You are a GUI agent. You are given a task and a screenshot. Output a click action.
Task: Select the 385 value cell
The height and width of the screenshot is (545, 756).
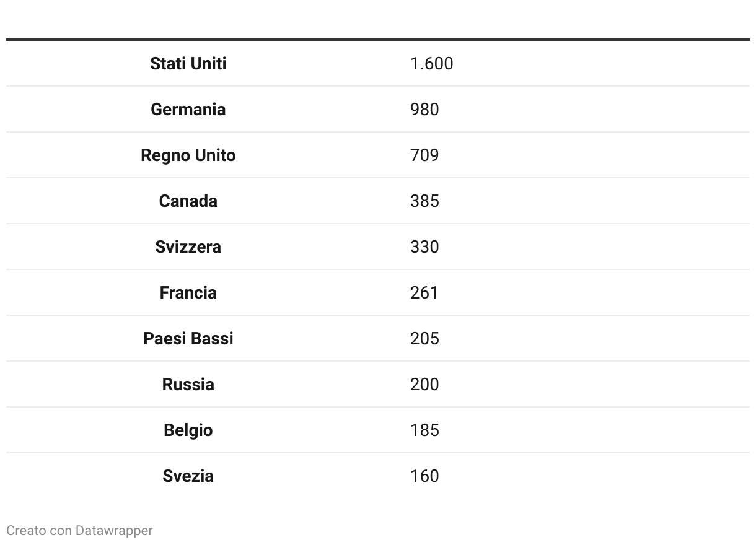tap(424, 201)
